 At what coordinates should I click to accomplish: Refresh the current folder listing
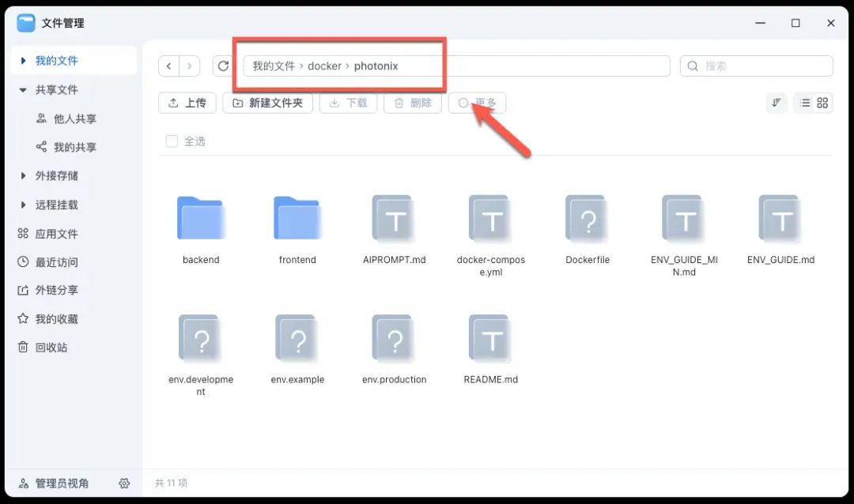tap(223, 66)
